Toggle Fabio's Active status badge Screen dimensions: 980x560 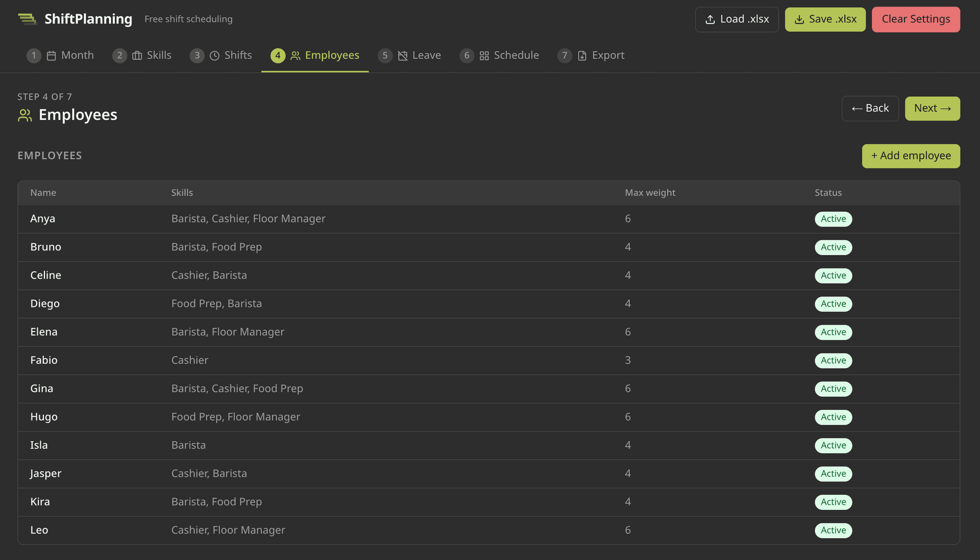click(833, 361)
